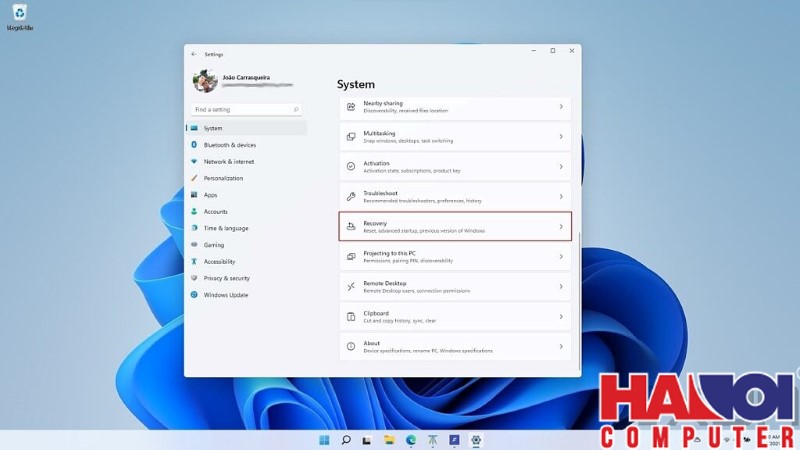
Task: Select Time & language in sidebar
Action: click(225, 228)
